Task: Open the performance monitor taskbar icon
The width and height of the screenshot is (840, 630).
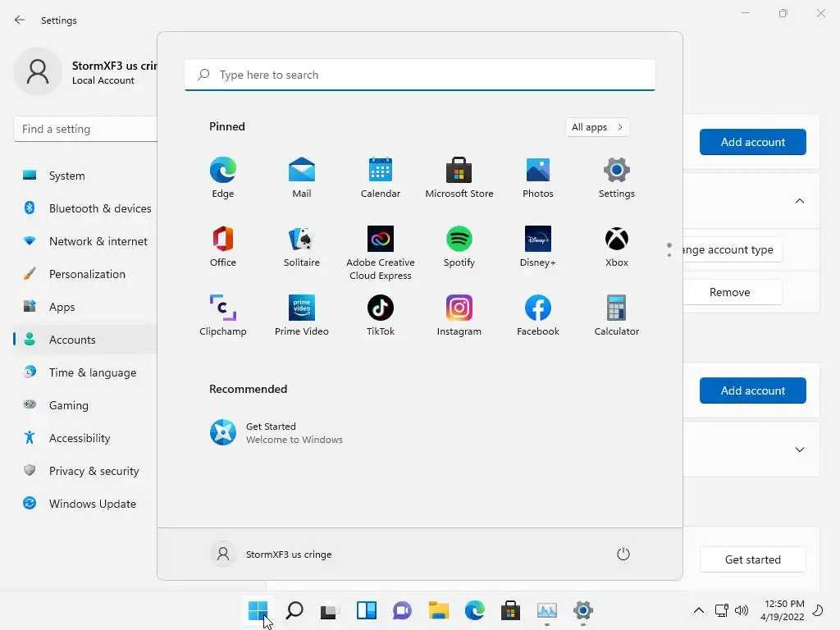Action: coord(547,610)
